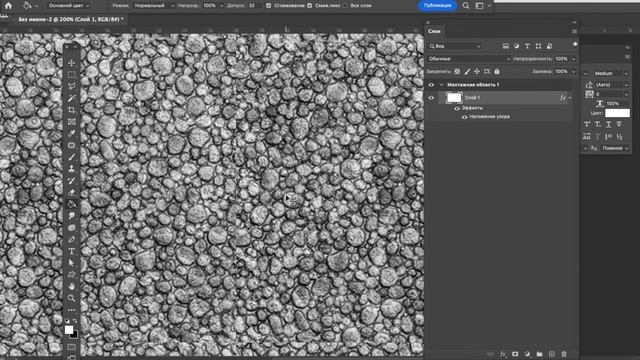Select the Path Selection arrow tool
Image resolution: width=640 pixels, height=360 pixels.
[71, 263]
